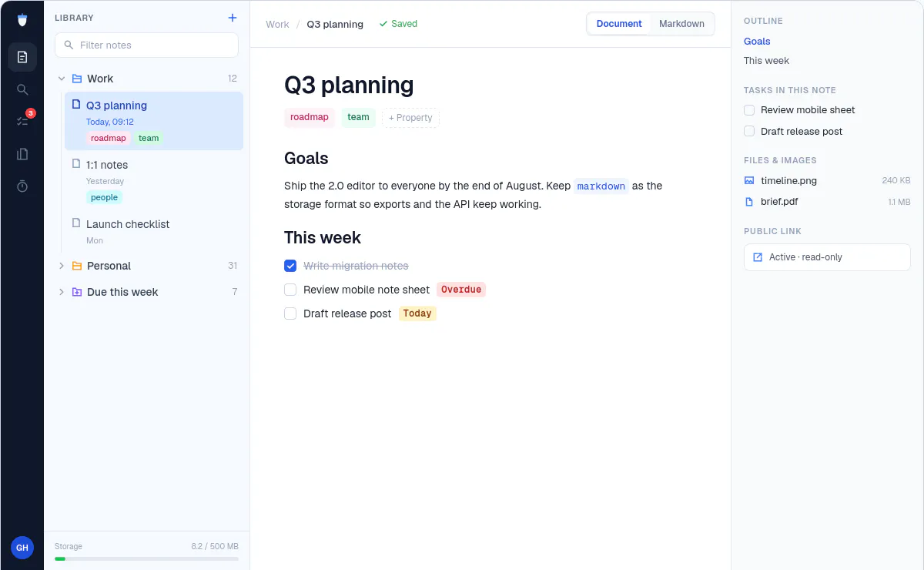Focus the Filter notes search field
924x570 pixels.
(x=146, y=45)
